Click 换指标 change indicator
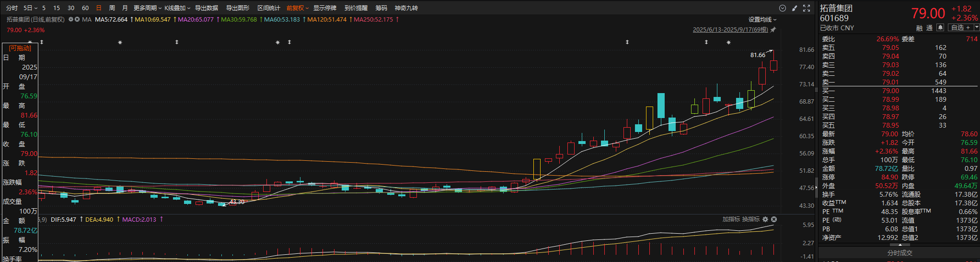This screenshot has height=262, width=980. 751,219
